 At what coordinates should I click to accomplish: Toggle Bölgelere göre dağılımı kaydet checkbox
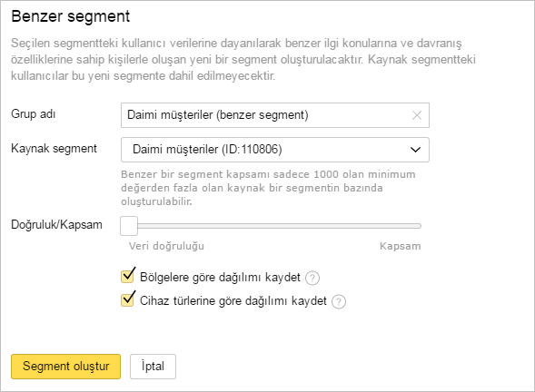click(127, 276)
